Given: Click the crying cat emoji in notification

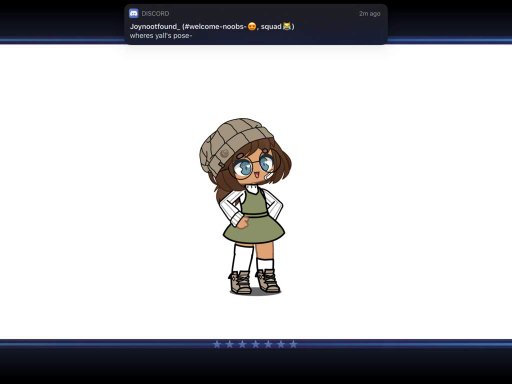Looking at the screenshot, I should (x=287, y=26).
